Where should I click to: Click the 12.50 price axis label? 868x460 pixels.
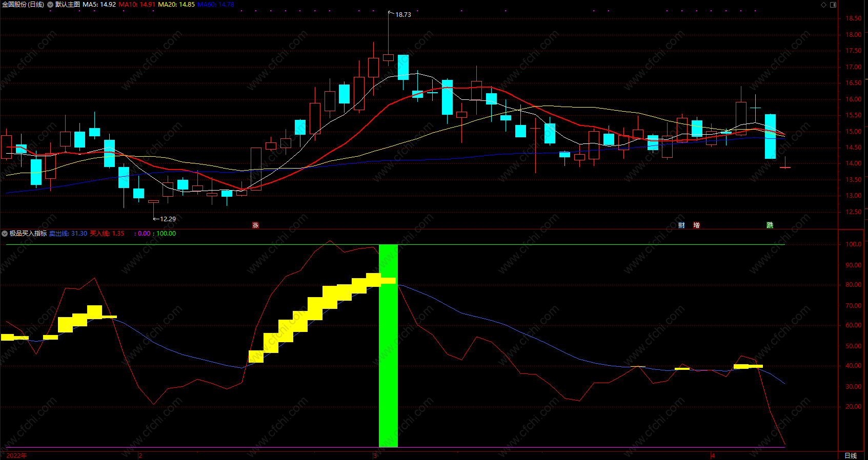point(854,212)
